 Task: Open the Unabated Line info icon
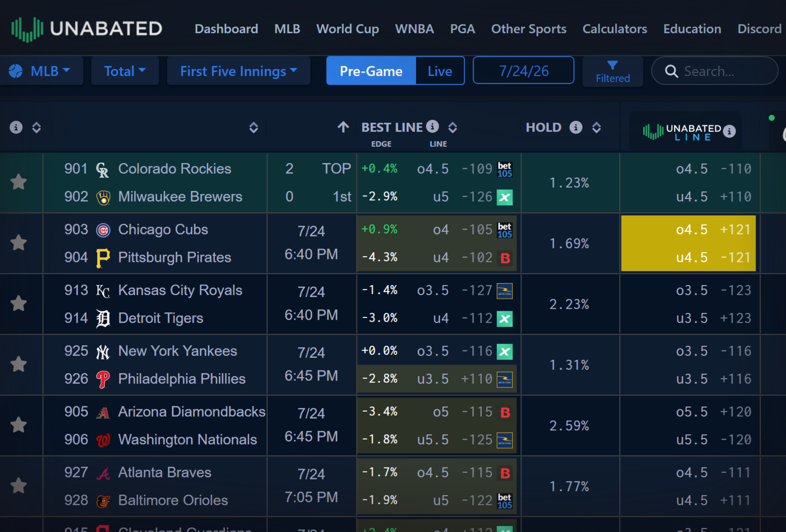click(x=729, y=131)
